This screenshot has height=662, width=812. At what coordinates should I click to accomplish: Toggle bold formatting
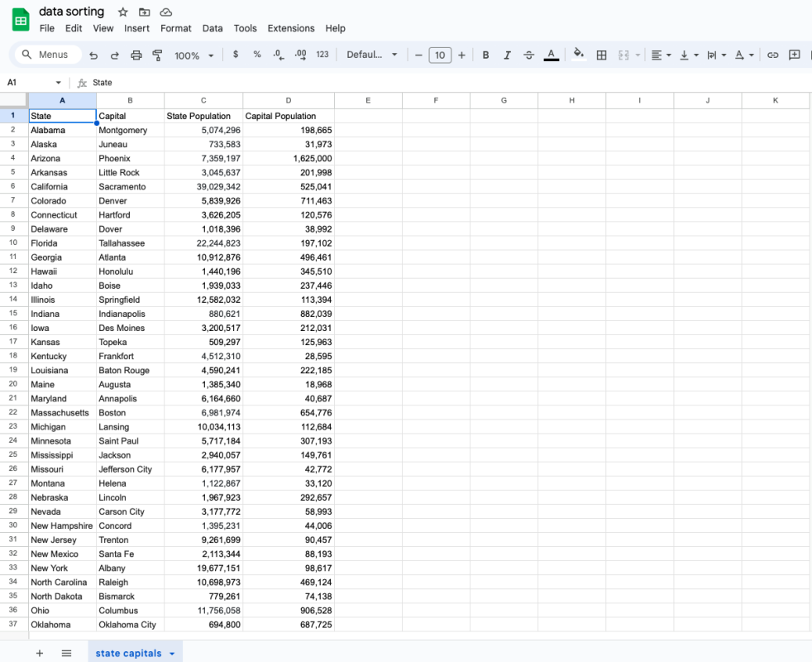(485, 55)
